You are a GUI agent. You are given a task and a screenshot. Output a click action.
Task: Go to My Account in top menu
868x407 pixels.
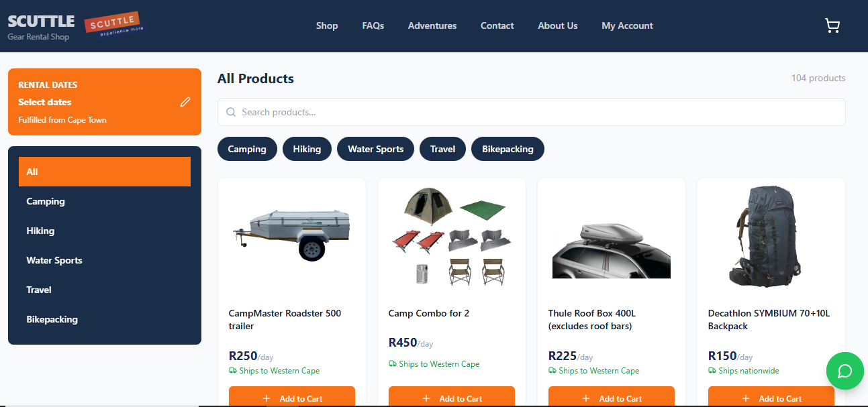[x=627, y=25]
